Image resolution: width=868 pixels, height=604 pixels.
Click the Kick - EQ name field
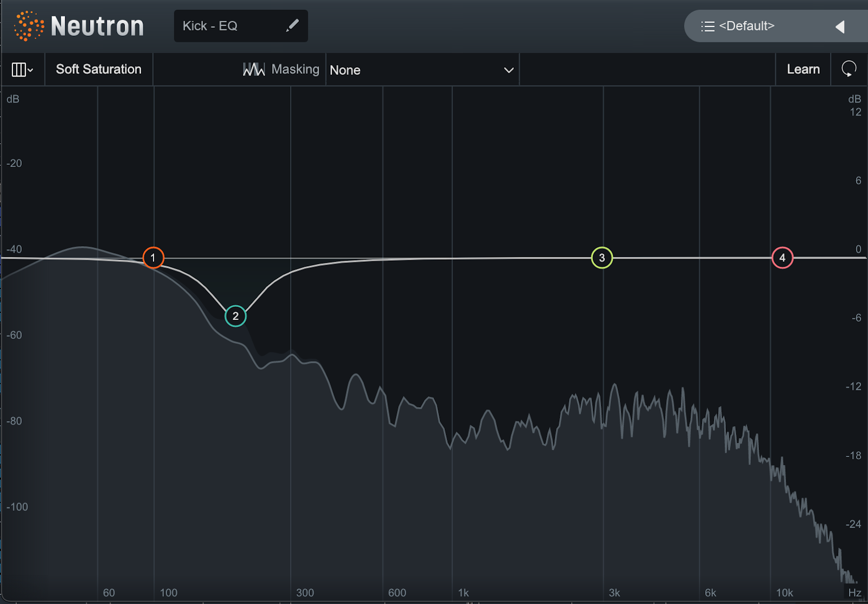241,26
